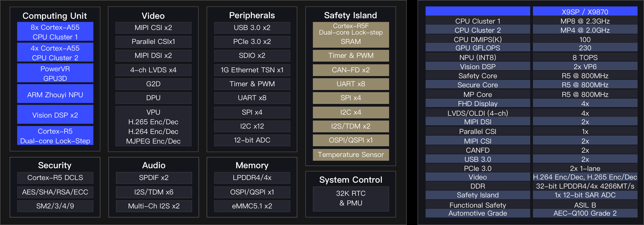Select the AES/SHA/RSA/ECC security box
Image resolution: width=644 pixels, height=225 pixels.
(55, 192)
